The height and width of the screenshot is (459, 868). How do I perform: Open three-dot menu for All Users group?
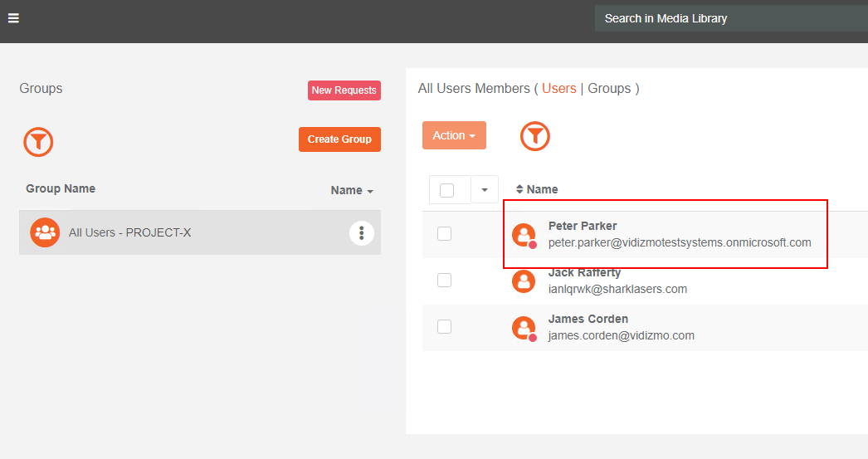click(361, 233)
